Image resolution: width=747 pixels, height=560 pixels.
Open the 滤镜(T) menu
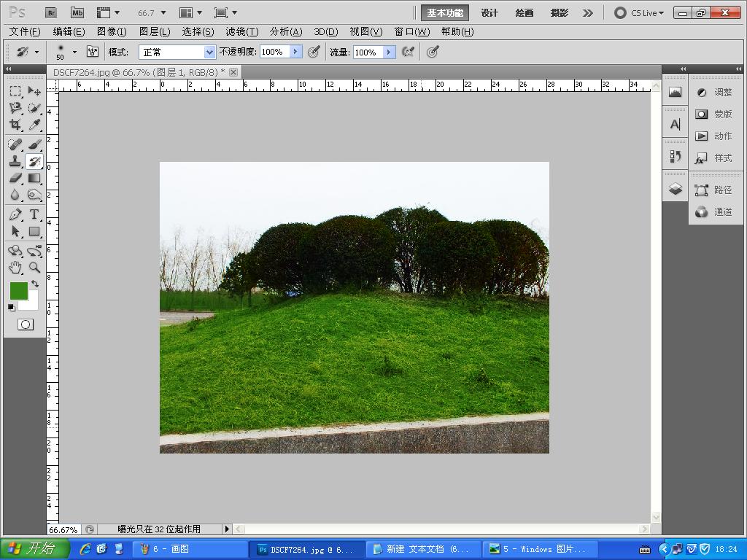click(242, 31)
